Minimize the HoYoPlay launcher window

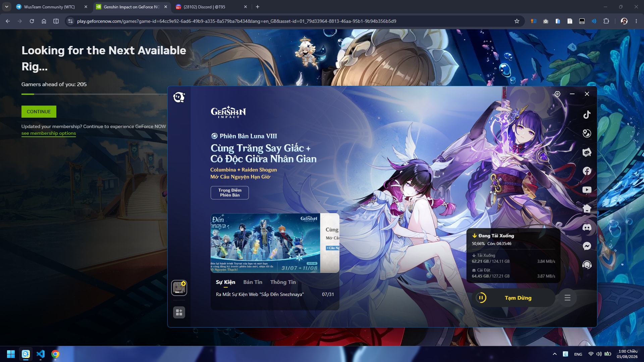[572, 94]
